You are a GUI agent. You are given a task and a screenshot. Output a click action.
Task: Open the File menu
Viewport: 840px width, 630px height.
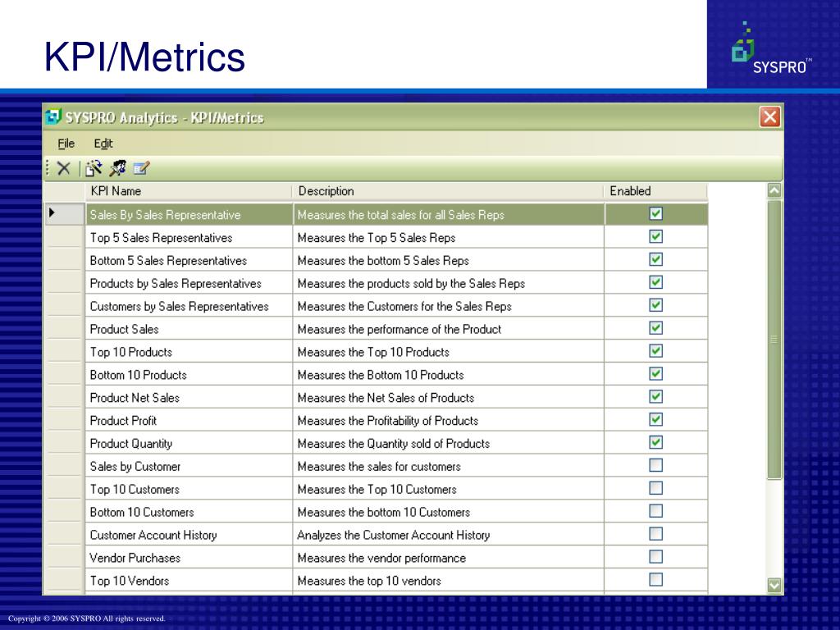66,143
